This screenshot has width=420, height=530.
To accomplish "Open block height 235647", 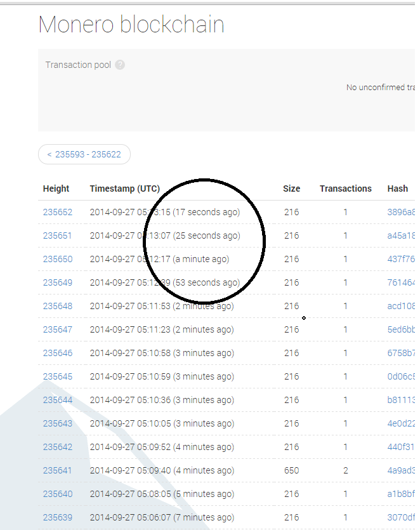I will [58, 329].
